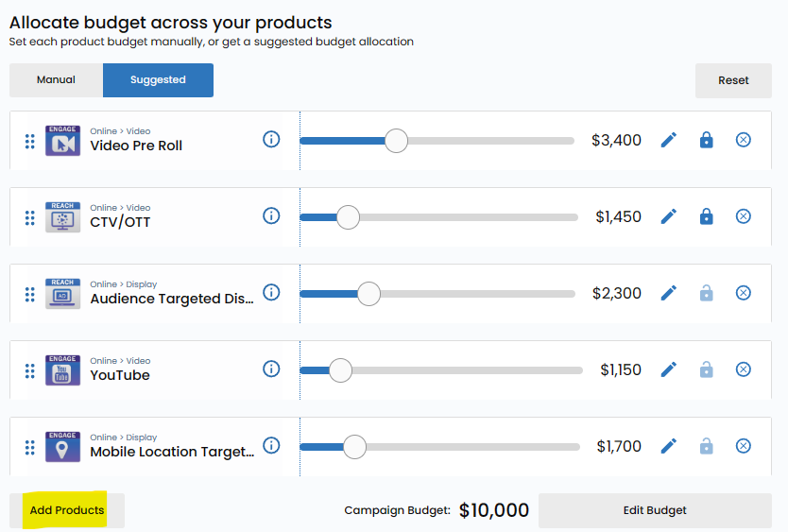Switch to the Manual allocation tab
Viewport: 788px width, 532px height.
pyautogui.click(x=56, y=80)
